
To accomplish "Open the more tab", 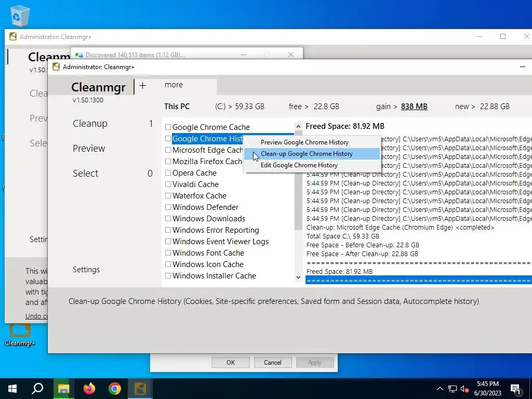I will [x=174, y=85].
